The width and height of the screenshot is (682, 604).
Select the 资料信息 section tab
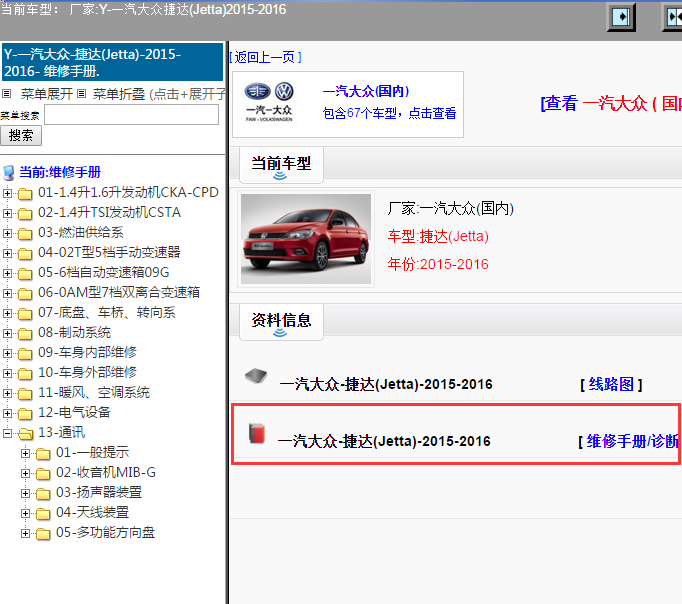pyautogui.click(x=281, y=322)
